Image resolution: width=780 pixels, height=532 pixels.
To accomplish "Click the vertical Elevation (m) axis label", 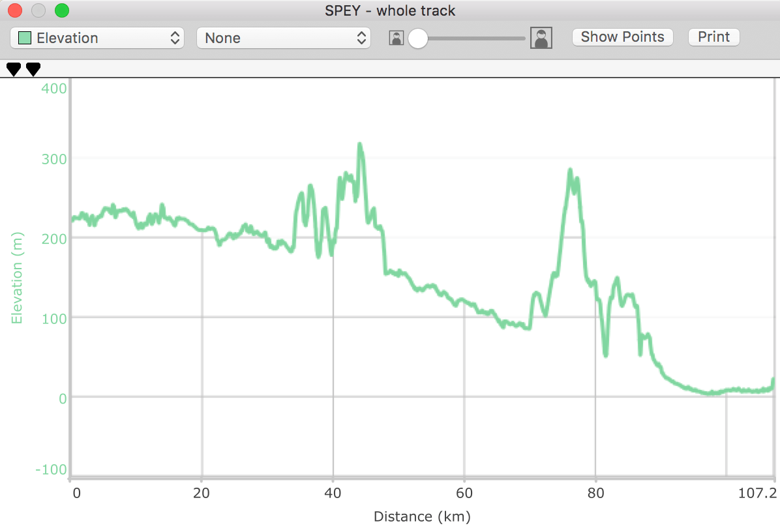I will click(x=17, y=278).
